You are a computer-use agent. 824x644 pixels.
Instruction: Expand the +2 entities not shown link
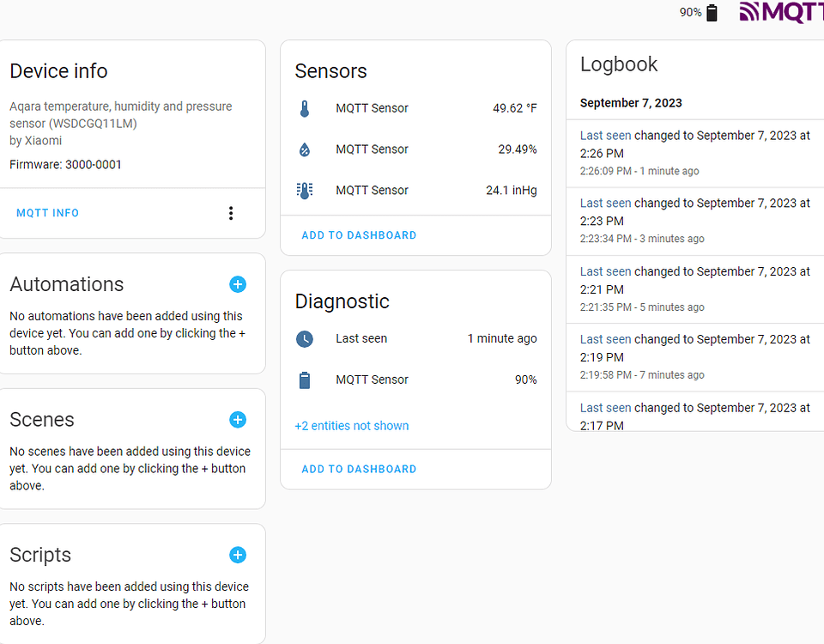(x=352, y=426)
